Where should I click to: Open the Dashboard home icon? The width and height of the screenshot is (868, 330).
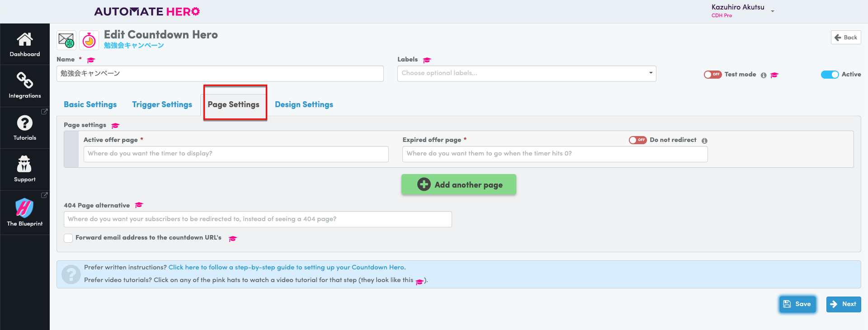(24, 40)
